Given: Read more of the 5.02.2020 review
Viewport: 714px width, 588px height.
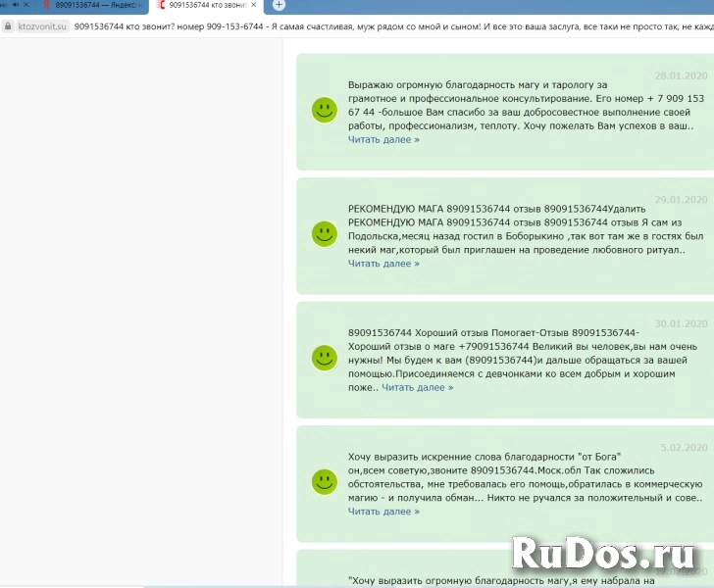Looking at the screenshot, I should (383, 512).
